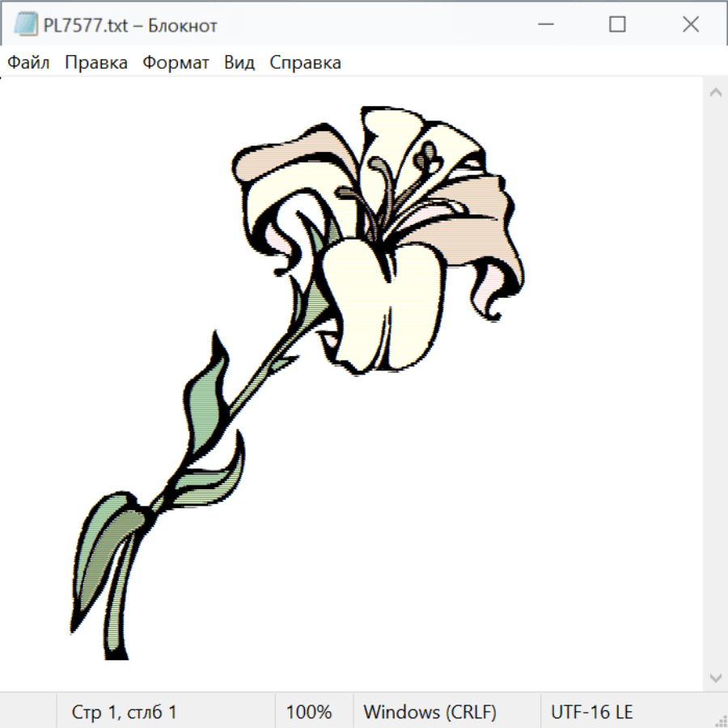The height and width of the screenshot is (728, 728).
Task: Click the Notepad icon in the title bar
Action: [26, 25]
